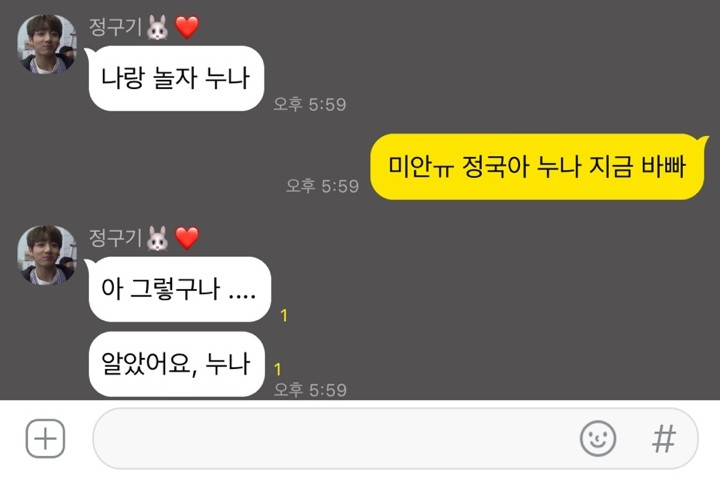Image resolution: width=720 pixels, height=477 pixels.
Task: Click the message text input field
Action: [x=395, y=438]
